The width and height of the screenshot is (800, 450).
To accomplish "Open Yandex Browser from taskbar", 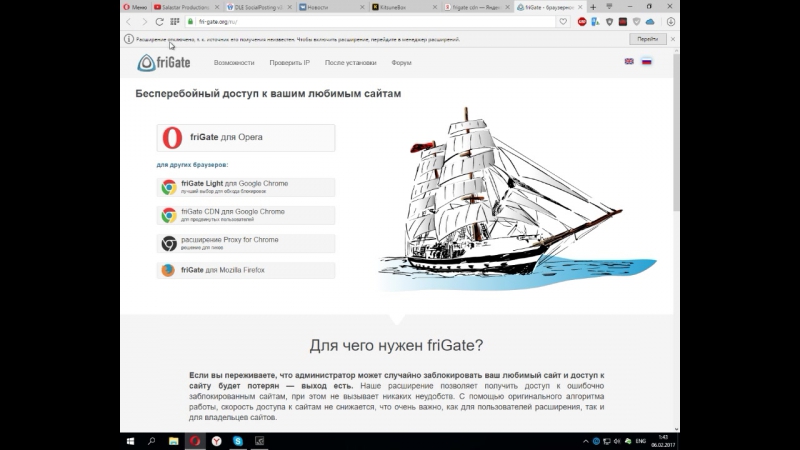I will click(x=216, y=441).
